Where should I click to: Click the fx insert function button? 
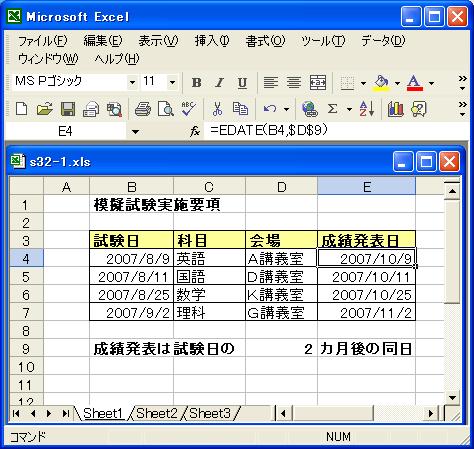coord(195,132)
